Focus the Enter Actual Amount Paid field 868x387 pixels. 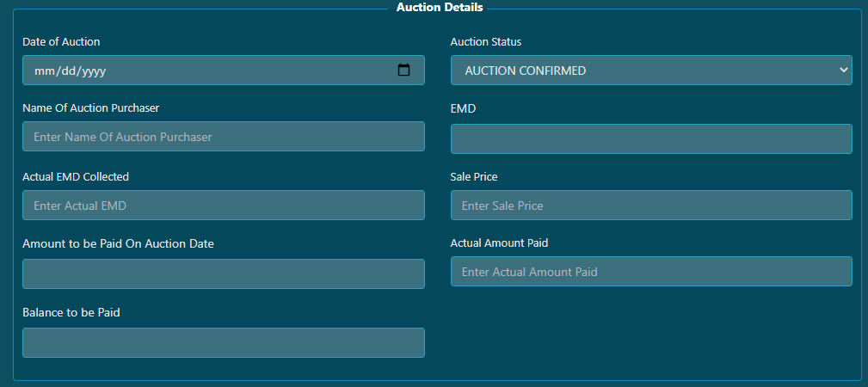[x=651, y=271]
